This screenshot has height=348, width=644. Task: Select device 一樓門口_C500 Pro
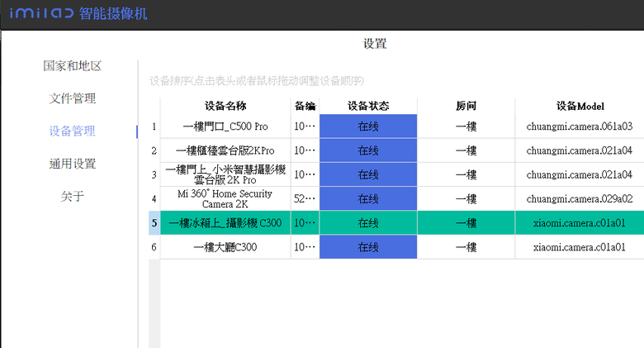[x=225, y=126]
